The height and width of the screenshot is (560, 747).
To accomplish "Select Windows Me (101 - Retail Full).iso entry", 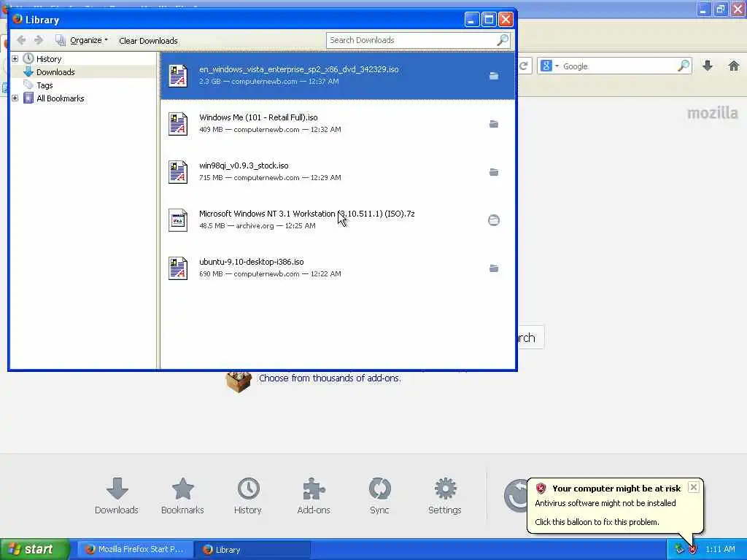I will pos(338,124).
